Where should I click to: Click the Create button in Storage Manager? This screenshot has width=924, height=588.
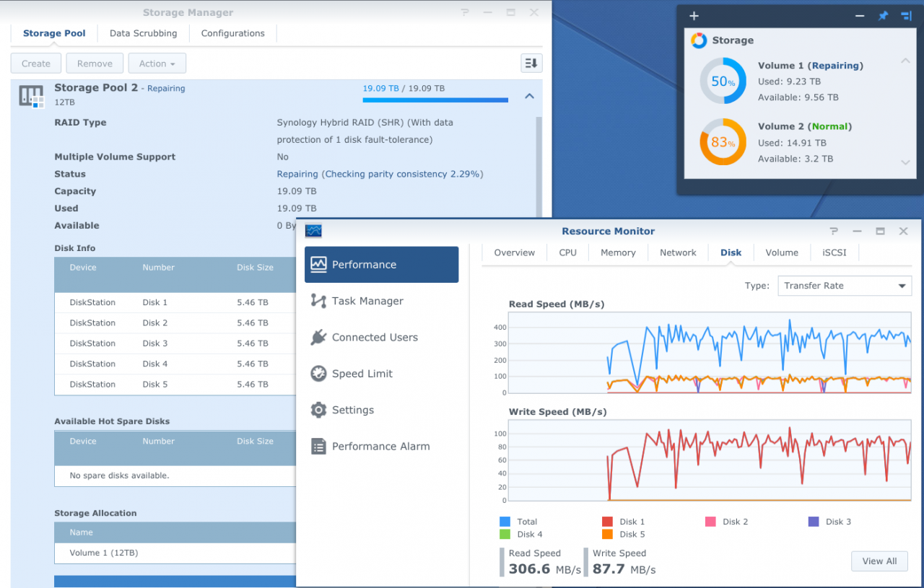(35, 63)
